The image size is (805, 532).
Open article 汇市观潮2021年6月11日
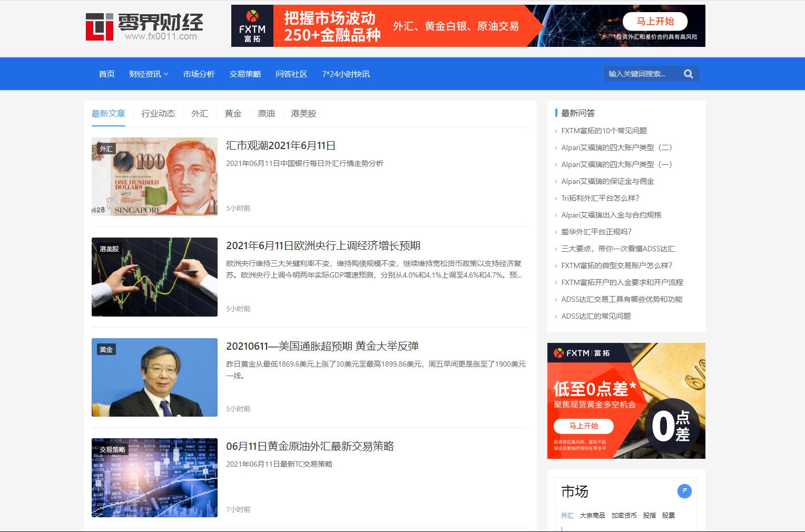pyautogui.click(x=281, y=146)
